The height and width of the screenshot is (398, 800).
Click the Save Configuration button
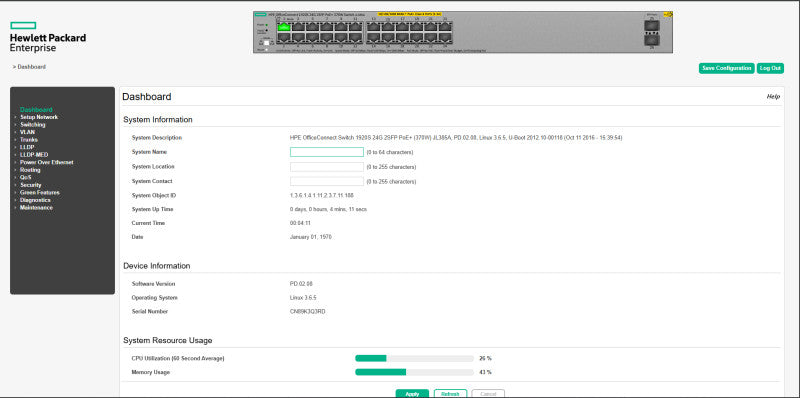click(x=727, y=68)
